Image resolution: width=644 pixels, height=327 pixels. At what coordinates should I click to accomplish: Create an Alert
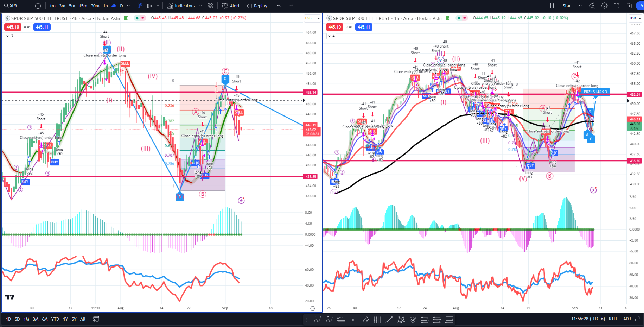click(x=231, y=6)
